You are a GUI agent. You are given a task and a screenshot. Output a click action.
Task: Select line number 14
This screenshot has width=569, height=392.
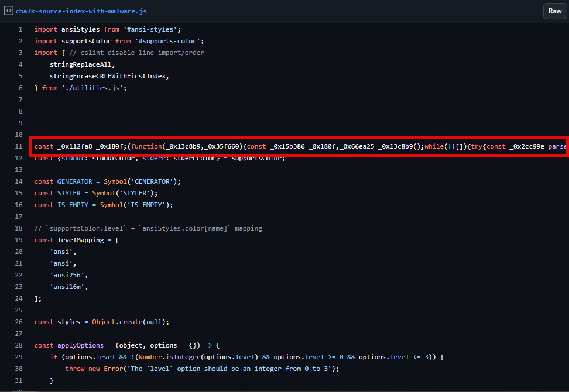pos(19,181)
